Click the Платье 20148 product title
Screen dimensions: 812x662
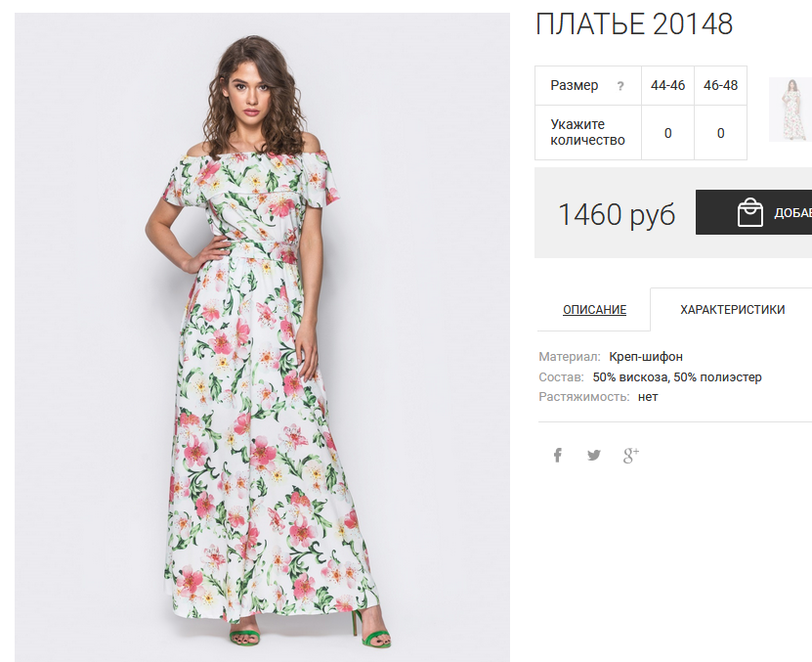click(x=634, y=23)
